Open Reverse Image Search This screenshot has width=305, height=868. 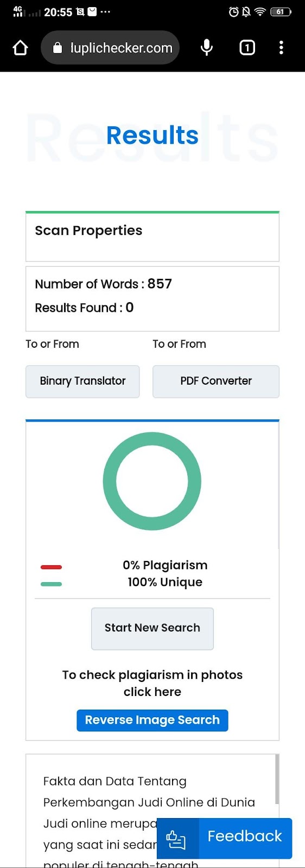pyautogui.click(x=152, y=720)
